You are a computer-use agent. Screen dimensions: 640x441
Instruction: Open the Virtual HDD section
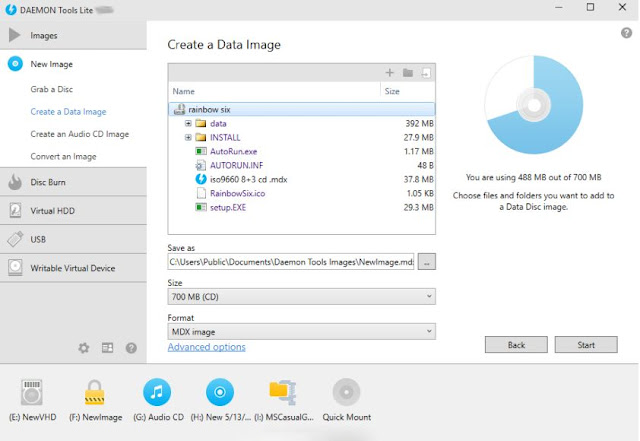[x=52, y=211]
